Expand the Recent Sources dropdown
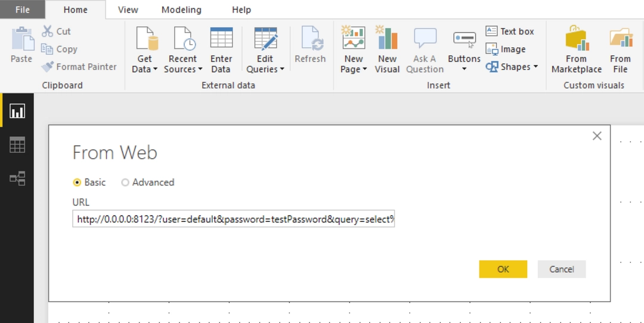 tap(183, 64)
